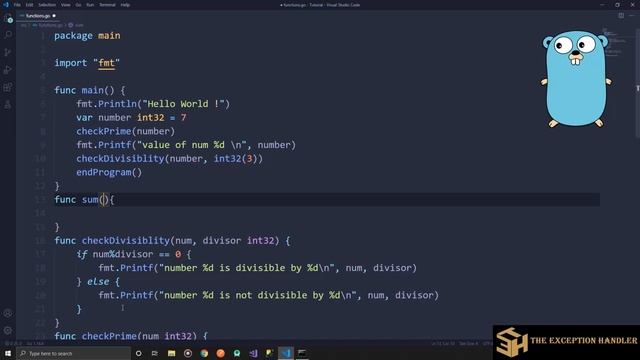Open the orange circle taskbar app
Image resolution: width=640 pixels, height=360 pixels.
pos(220,353)
